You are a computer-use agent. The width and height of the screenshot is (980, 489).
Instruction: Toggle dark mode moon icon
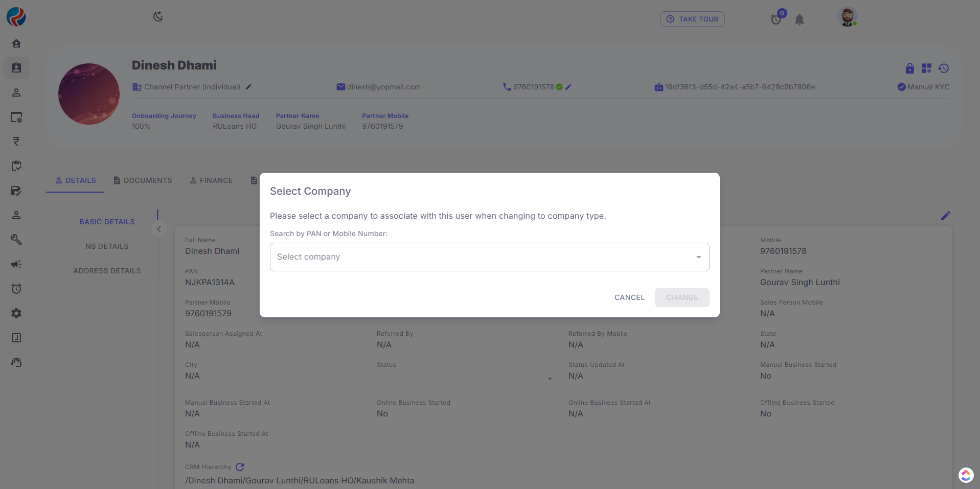point(158,17)
